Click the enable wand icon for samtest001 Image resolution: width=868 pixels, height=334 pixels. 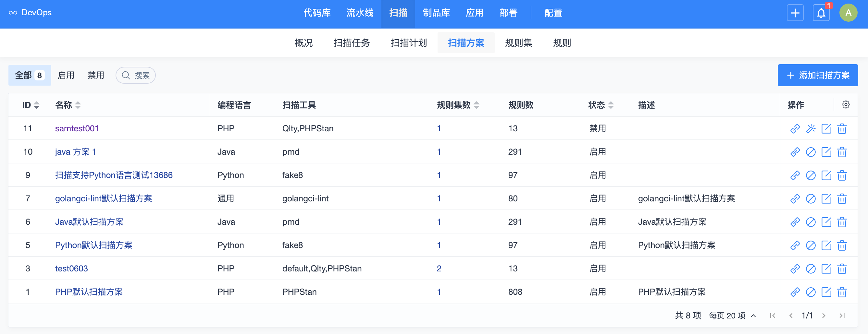point(810,129)
